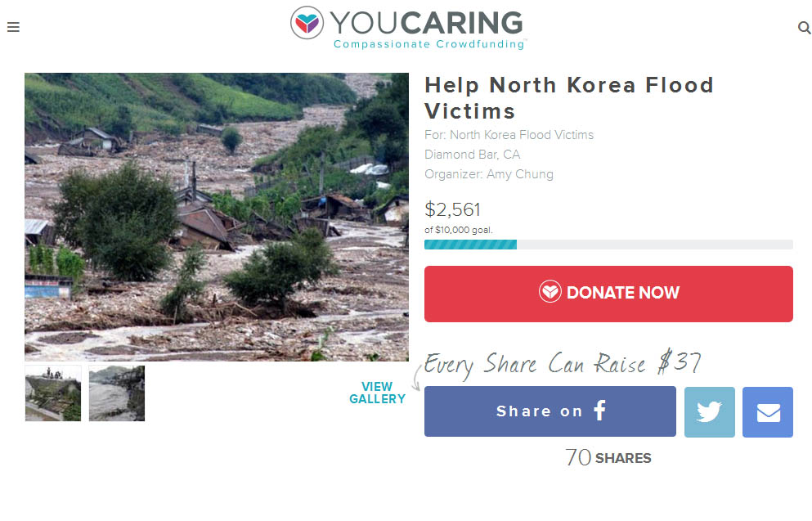This screenshot has width=812, height=521.
Task: Click the $2,561 raised amount
Action: click(x=452, y=209)
